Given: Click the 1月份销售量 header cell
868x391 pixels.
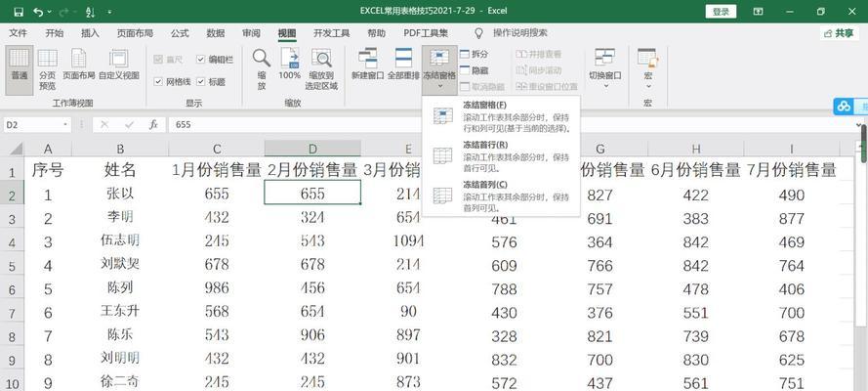Looking at the screenshot, I should click(x=217, y=171).
